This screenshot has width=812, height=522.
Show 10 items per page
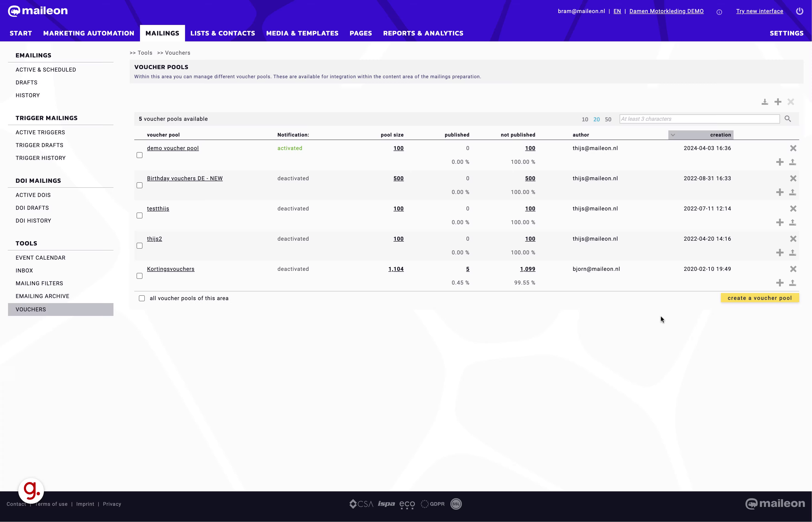pos(585,119)
